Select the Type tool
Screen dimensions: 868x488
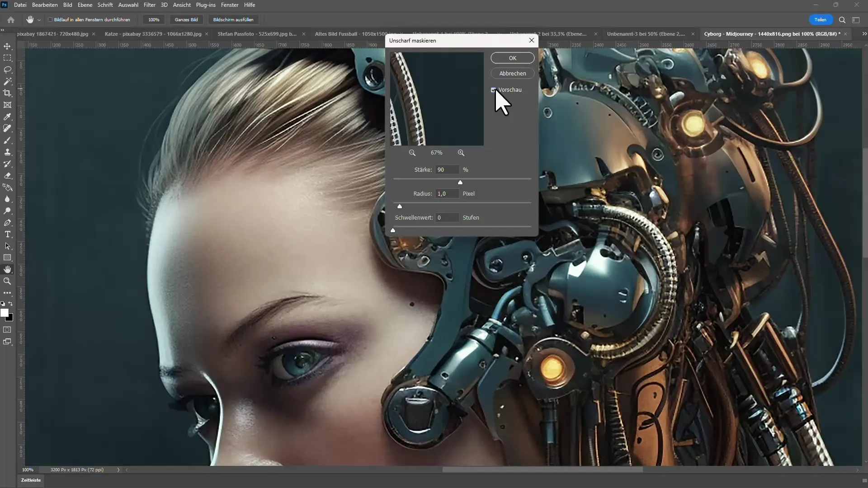tap(7, 234)
